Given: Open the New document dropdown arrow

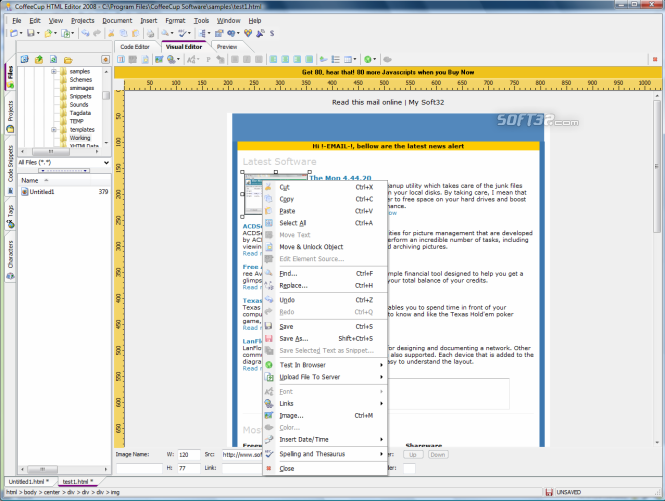Looking at the screenshot, I should (x=21, y=33).
